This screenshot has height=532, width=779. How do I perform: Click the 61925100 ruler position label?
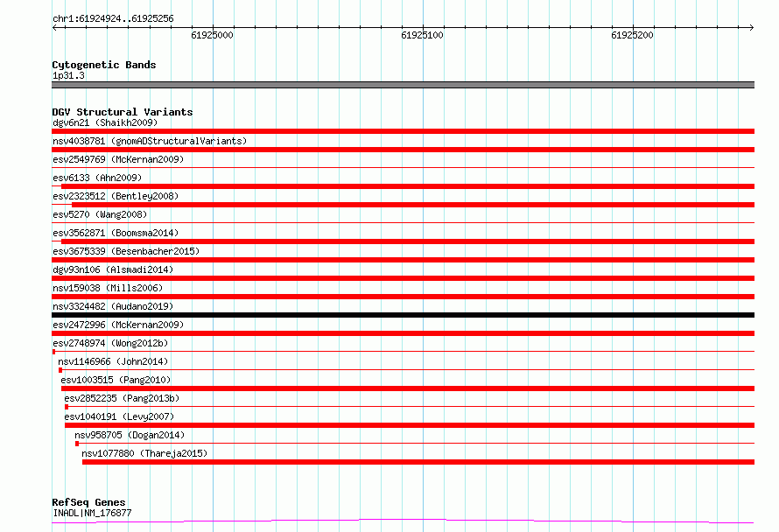[422, 35]
